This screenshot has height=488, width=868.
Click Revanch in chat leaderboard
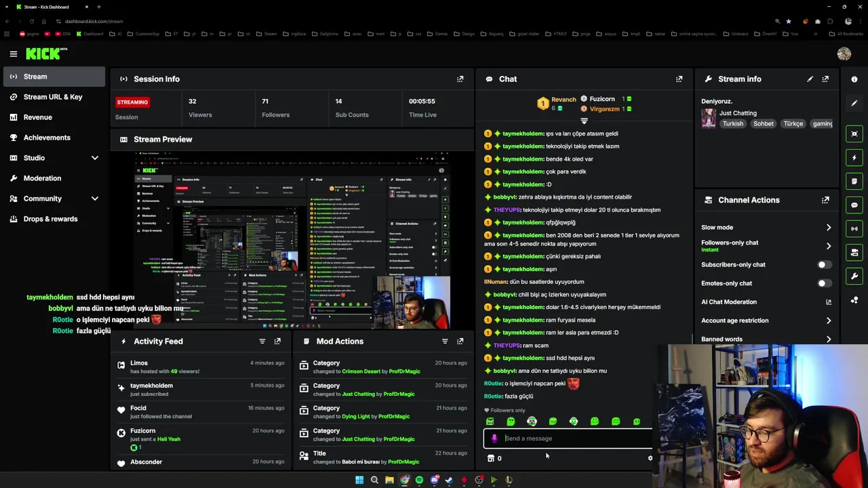point(564,100)
